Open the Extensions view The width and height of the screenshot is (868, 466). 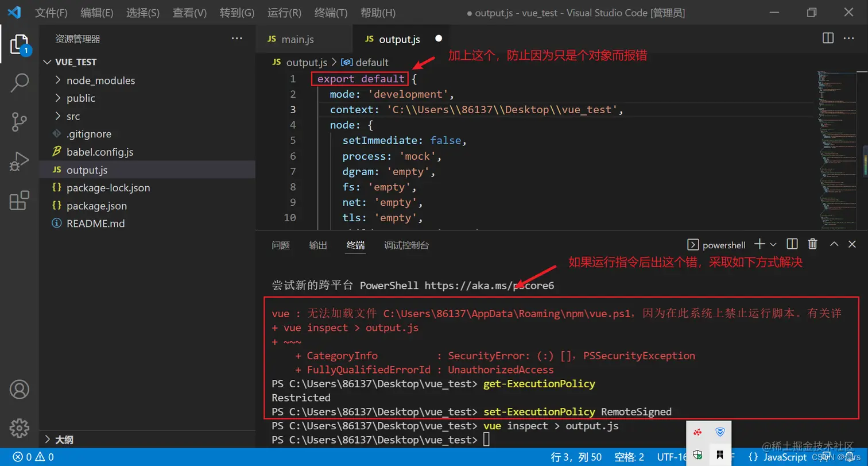click(20, 200)
